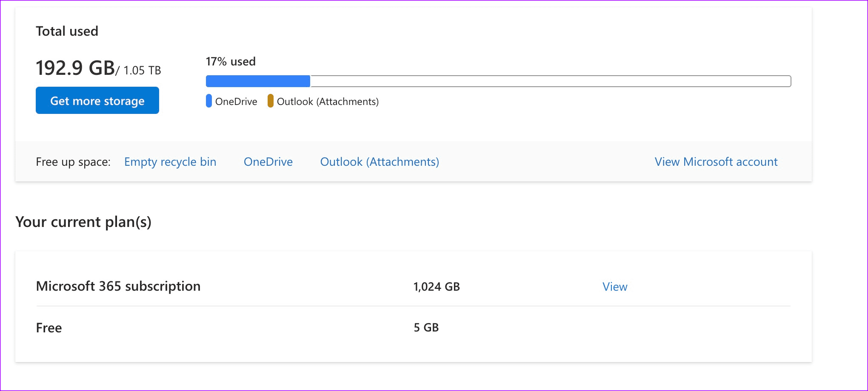Select the Total used heading
868x391 pixels.
[67, 31]
